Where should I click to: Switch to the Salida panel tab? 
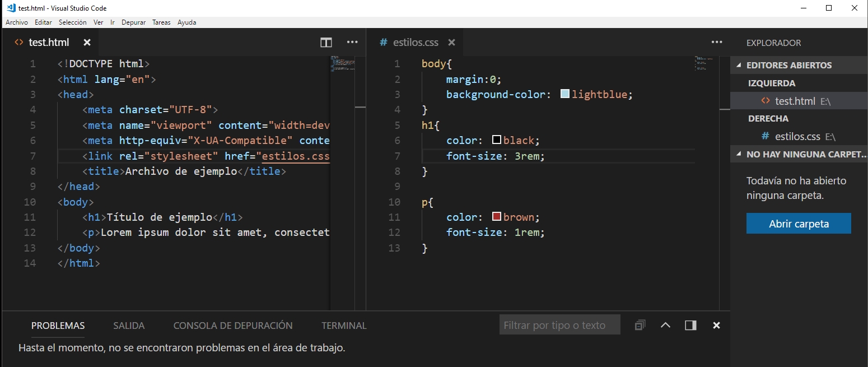click(x=129, y=326)
